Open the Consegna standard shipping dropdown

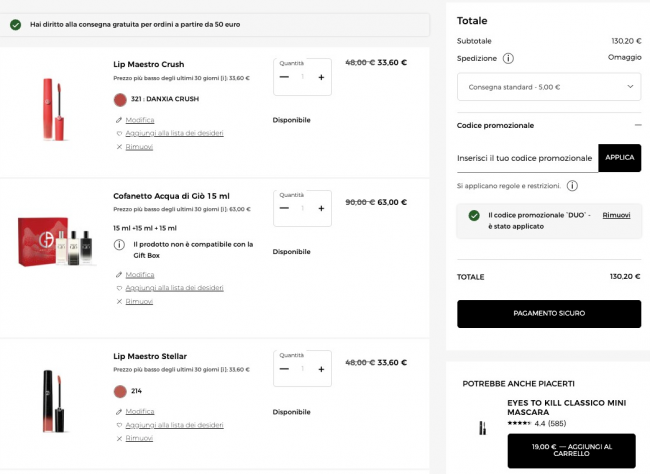pos(548,87)
